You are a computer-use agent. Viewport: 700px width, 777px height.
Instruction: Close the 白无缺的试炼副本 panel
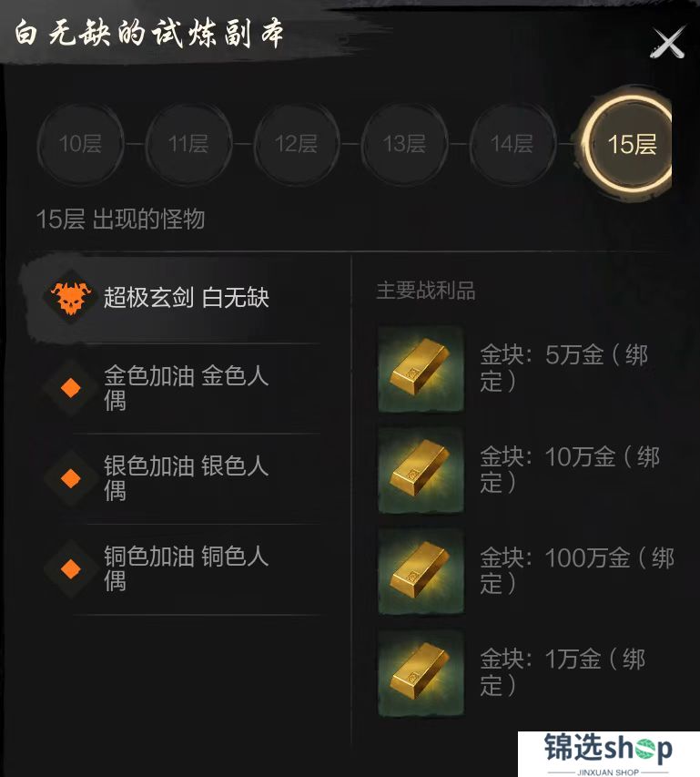pyautogui.click(x=667, y=43)
